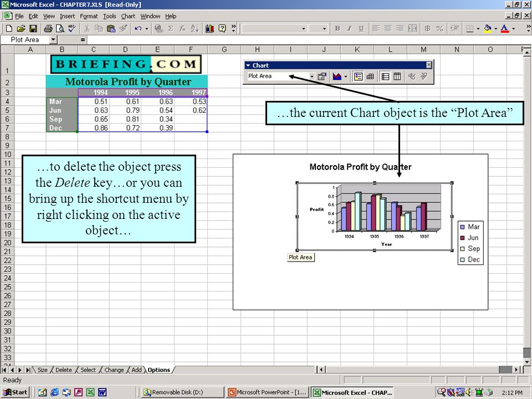Screen dimensions: 532x399
Task: Open Print Preview from the toolbar
Action: (60, 28)
